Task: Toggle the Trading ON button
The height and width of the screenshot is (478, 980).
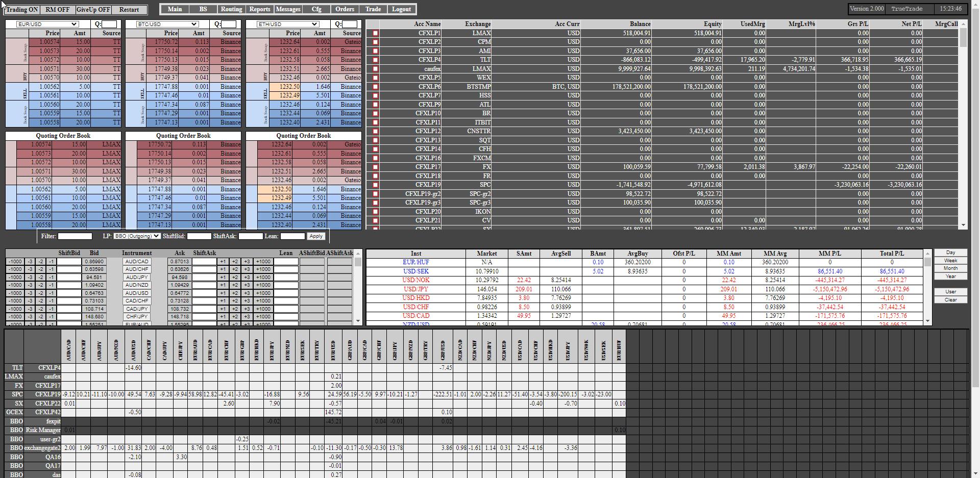Action: pyautogui.click(x=21, y=10)
